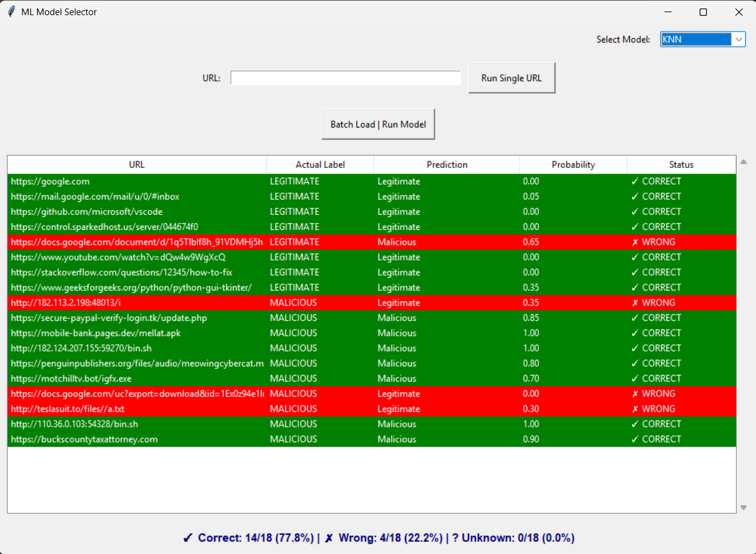Open the Select Model dropdown arrow
The image size is (756, 554).
(738, 39)
